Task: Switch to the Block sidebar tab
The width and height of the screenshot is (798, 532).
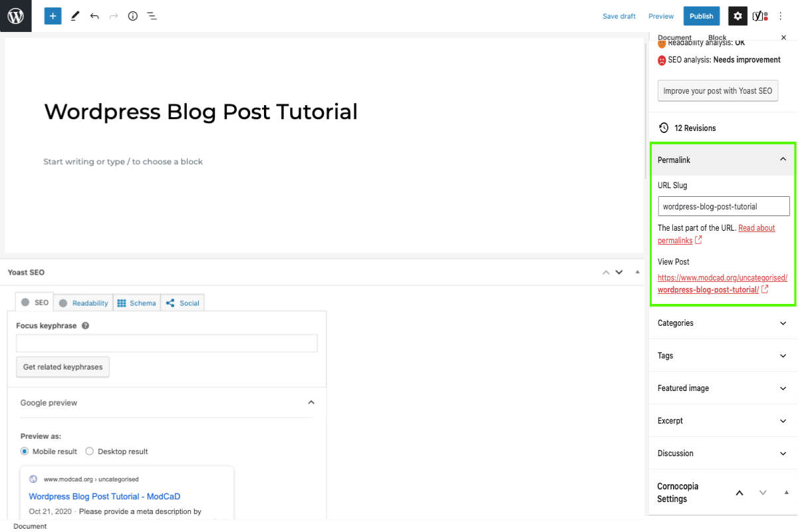Action: pos(717,38)
